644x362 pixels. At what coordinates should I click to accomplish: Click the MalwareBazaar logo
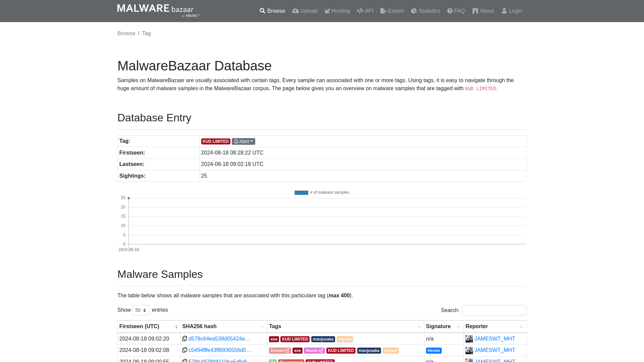point(159,11)
